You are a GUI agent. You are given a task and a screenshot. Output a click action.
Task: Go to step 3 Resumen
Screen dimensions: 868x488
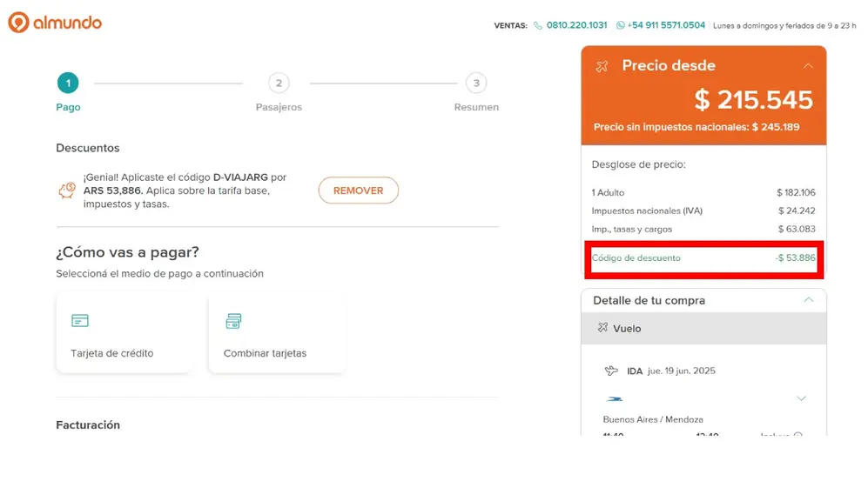(476, 83)
